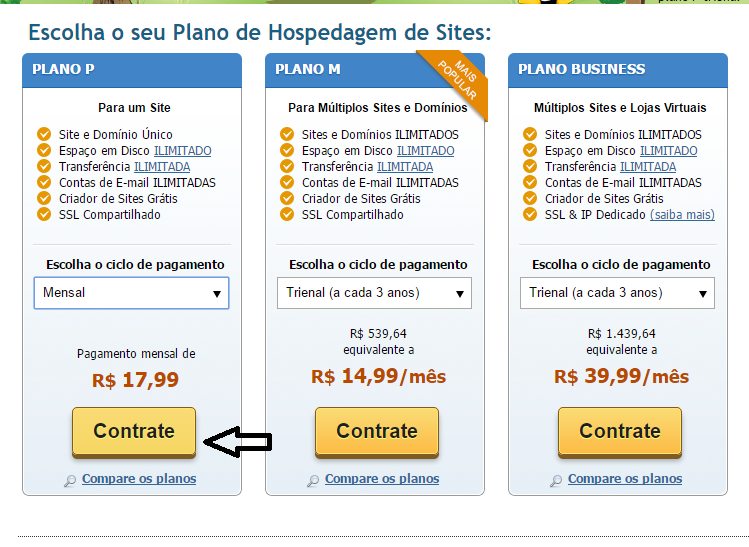Screen dimensions: 749x547
Task: Click the black arrow pointing at Contrate
Action: coord(238,441)
